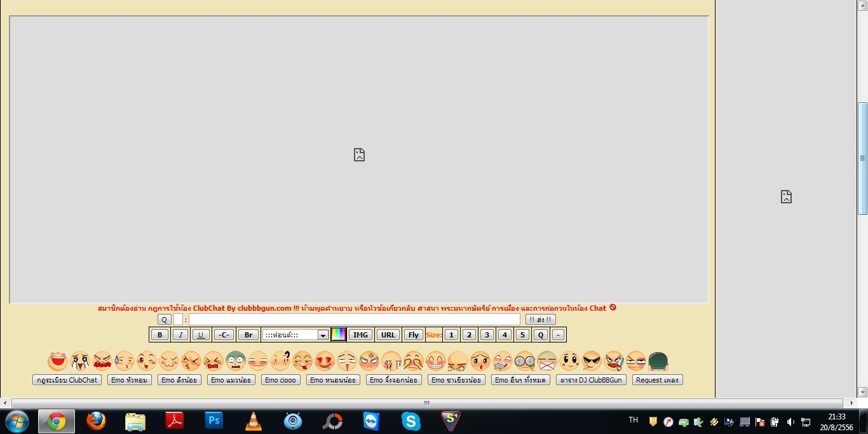Insert the green helmet emoticon
Screen dimensions: 868x434
[658, 361]
